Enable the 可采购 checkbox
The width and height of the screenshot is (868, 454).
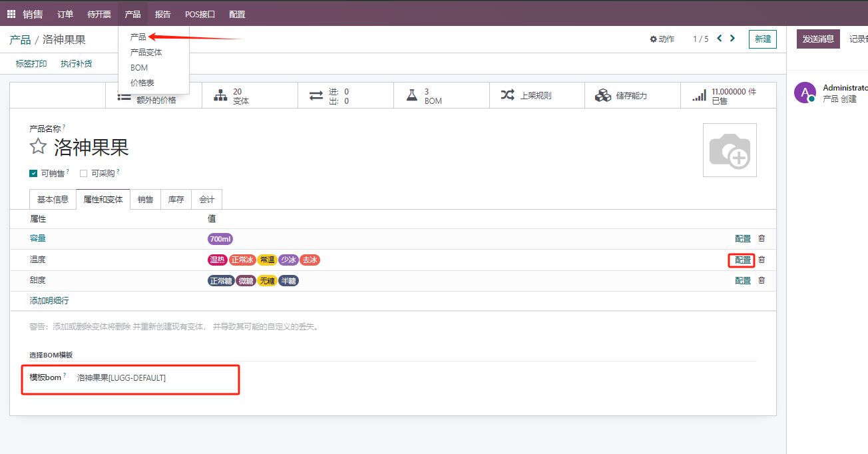coord(84,174)
